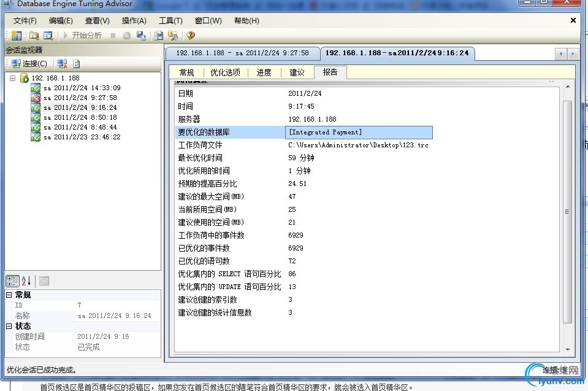Click the icon of session 14:33:09

click(36, 88)
